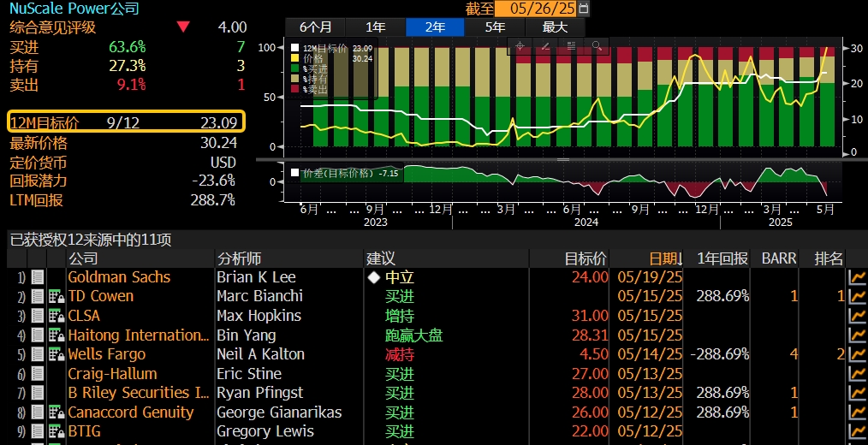Click target price 31.00 in CLSA row
The image size is (868, 445).
[x=590, y=316]
